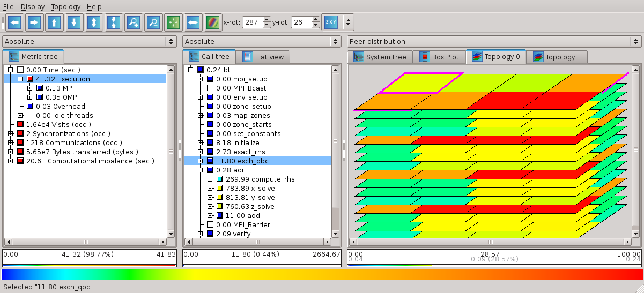
Task: Open the Help menu
Action: [x=94, y=7]
